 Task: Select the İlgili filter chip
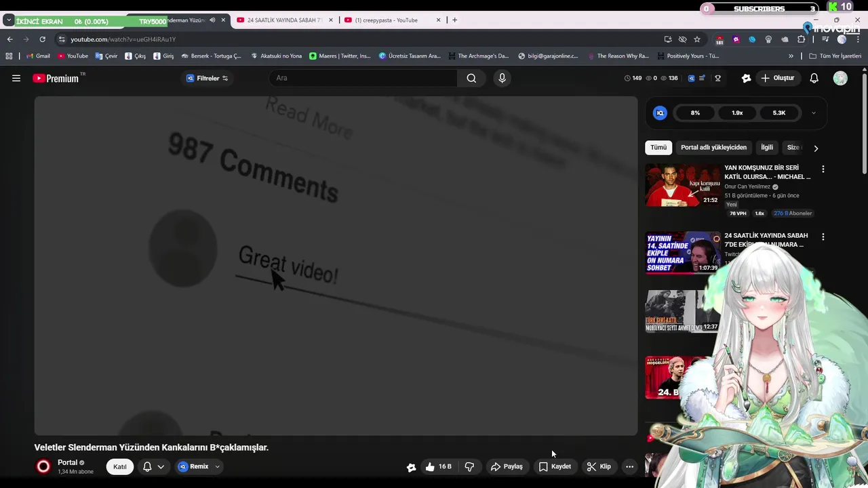[767, 147]
